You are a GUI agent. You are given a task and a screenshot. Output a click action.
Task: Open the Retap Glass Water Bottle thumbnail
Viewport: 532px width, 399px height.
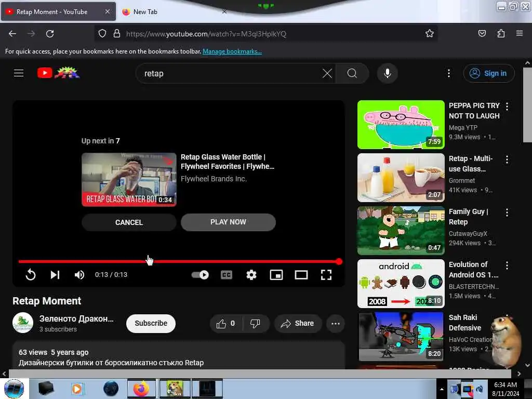coord(129,179)
